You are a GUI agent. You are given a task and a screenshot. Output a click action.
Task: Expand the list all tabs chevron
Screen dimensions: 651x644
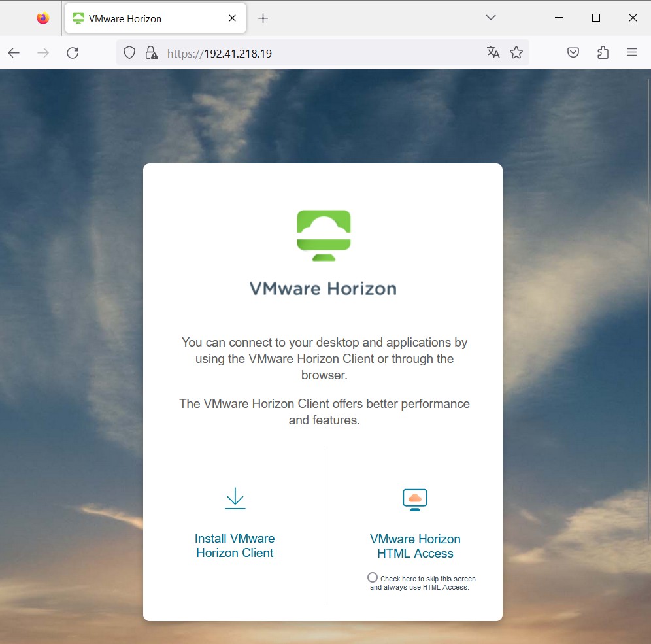tap(492, 18)
